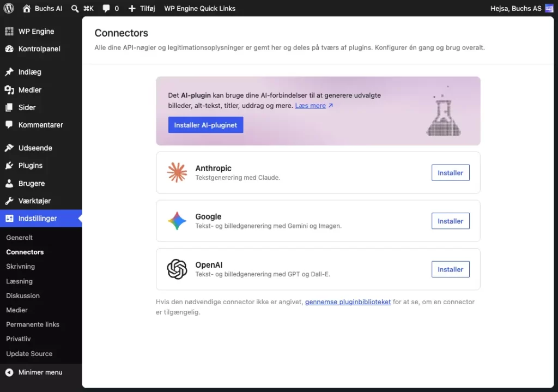This screenshot has width=558, height=392.
Task: Open WP Engine Quick Links menu
Action: (x=199, y=8)
